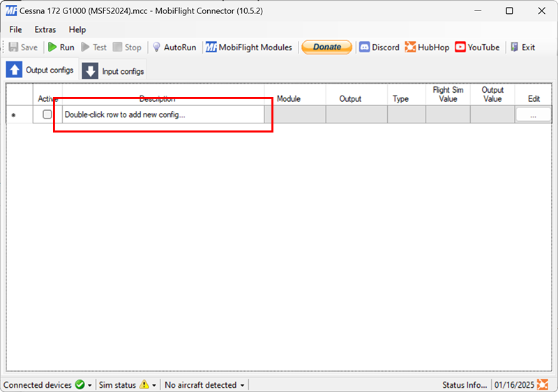Viewport: 558px width, 392px height.
Task: Select the 'Double-click row to add new config...' cell
Action: [163, 114]
